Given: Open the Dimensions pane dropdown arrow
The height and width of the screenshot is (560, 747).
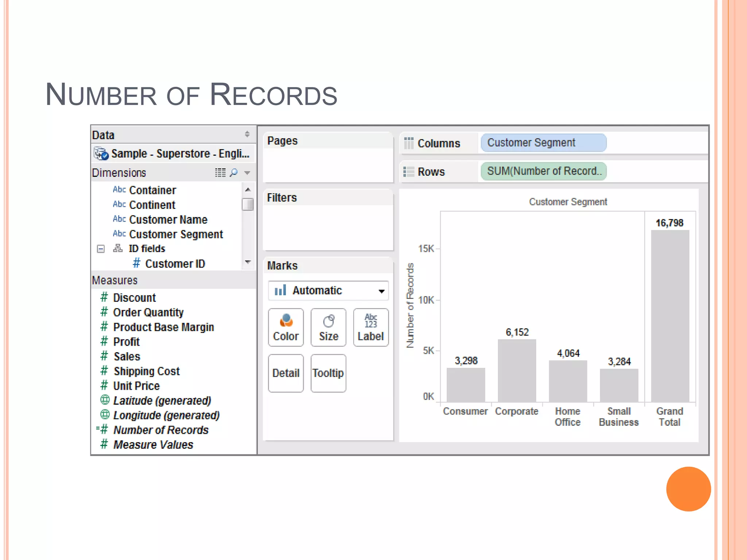Looking at the screenshot, I should point(247,173).
